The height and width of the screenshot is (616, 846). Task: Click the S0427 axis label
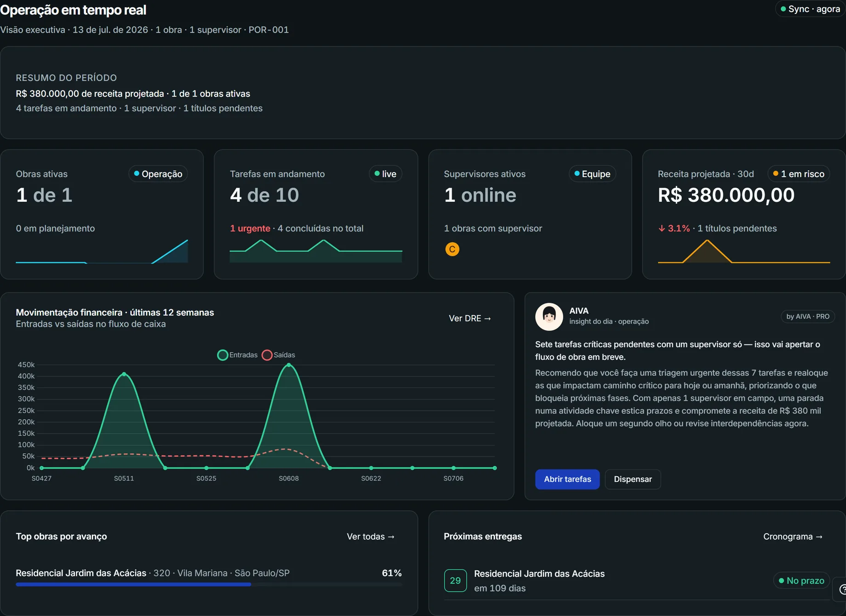tap(41, 478)
